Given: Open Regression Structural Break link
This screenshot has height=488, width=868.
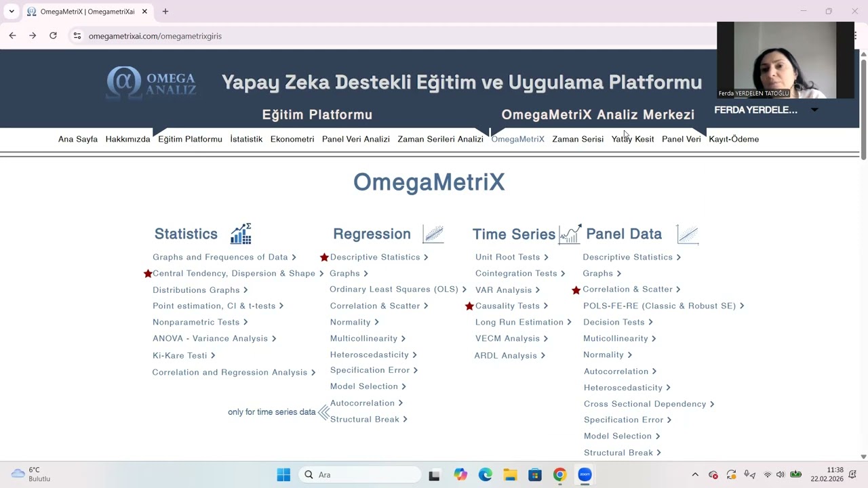Looking at the screenshot, I should click(x=369, y=419).
